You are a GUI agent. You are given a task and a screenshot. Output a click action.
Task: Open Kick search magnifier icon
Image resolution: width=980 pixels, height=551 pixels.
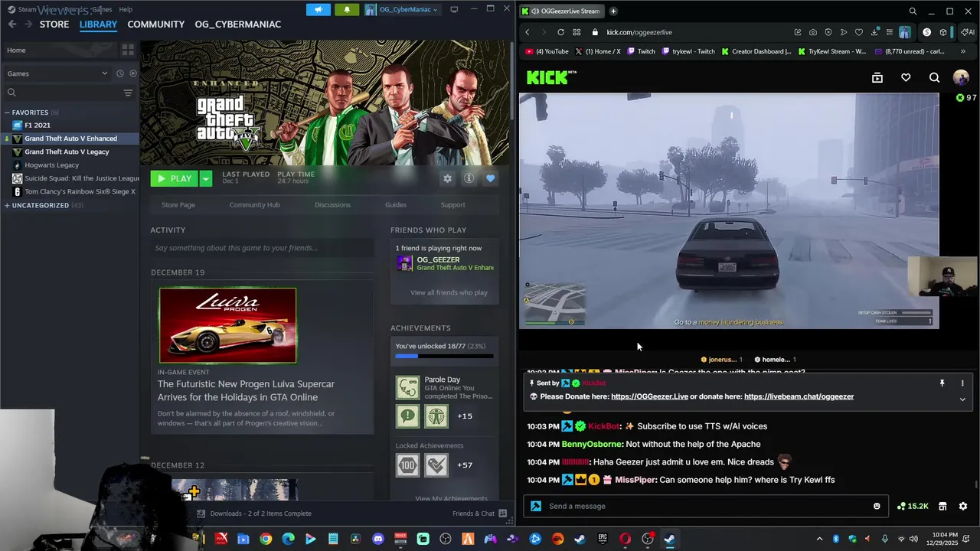(x=934, y=77)
